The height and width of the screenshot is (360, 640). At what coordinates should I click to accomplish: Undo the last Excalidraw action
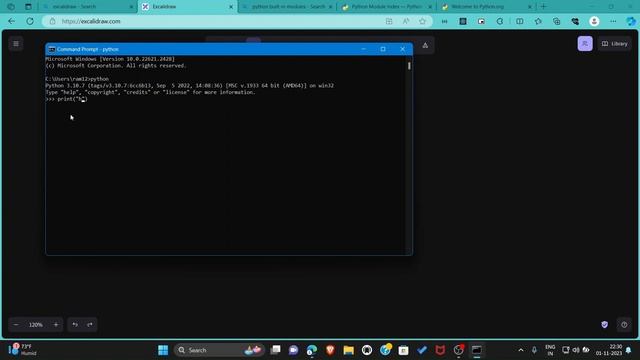[75, 325]
